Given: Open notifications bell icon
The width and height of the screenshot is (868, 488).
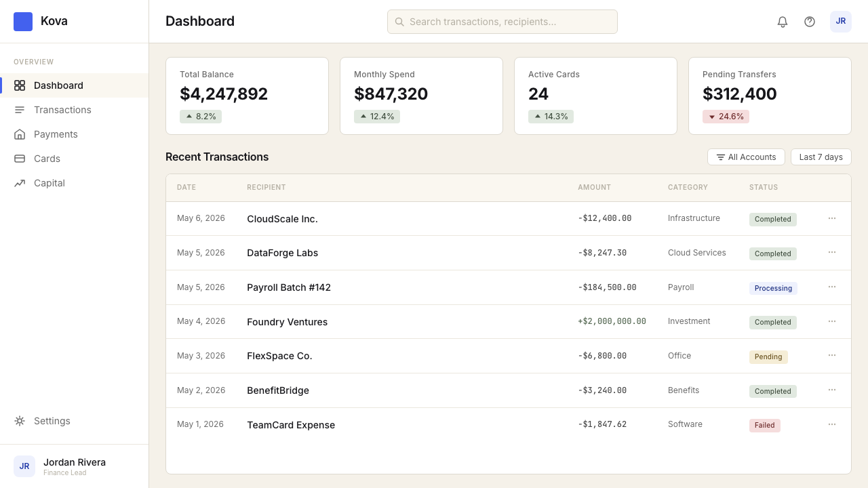Looking at the screenshot, I should click(x=783, y=22).
